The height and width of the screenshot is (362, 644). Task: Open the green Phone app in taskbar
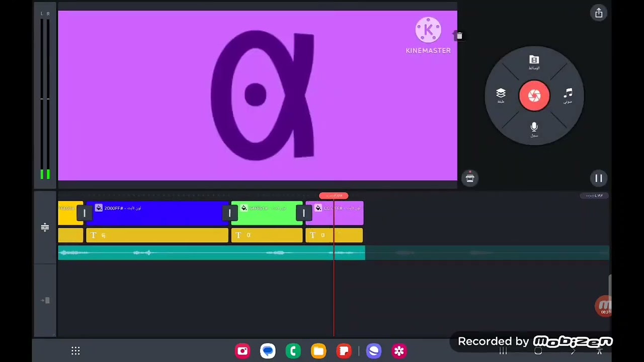293,351
